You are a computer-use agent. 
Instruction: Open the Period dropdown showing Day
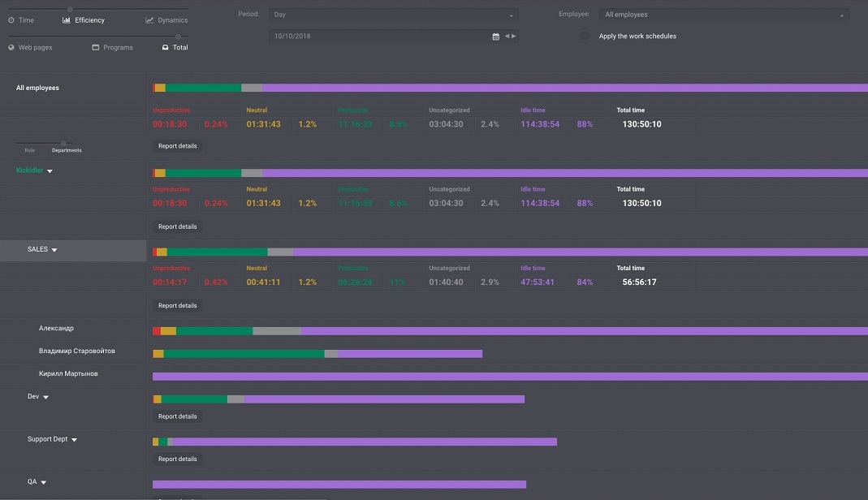(394, 15)
